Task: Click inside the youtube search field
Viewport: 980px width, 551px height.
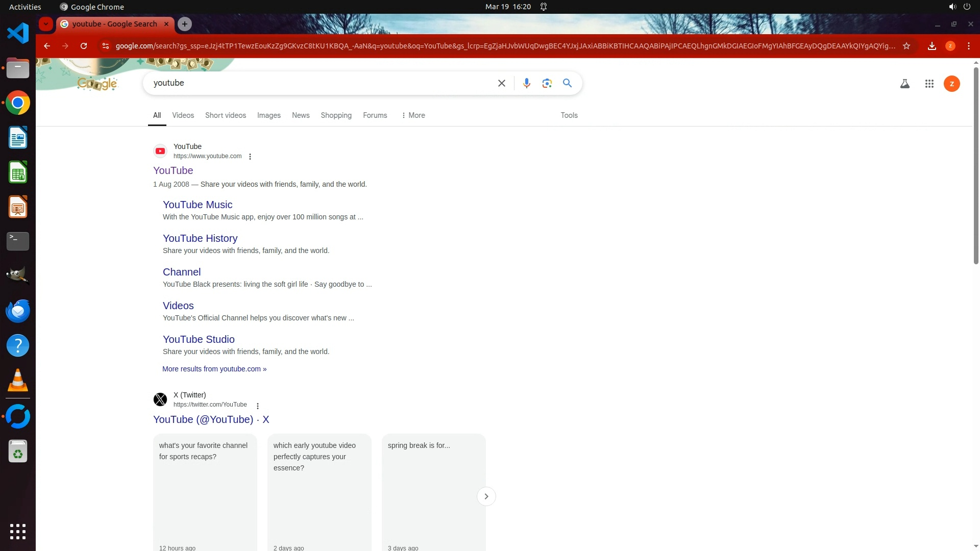Action: pyautogui.click(x=316, y=83)
